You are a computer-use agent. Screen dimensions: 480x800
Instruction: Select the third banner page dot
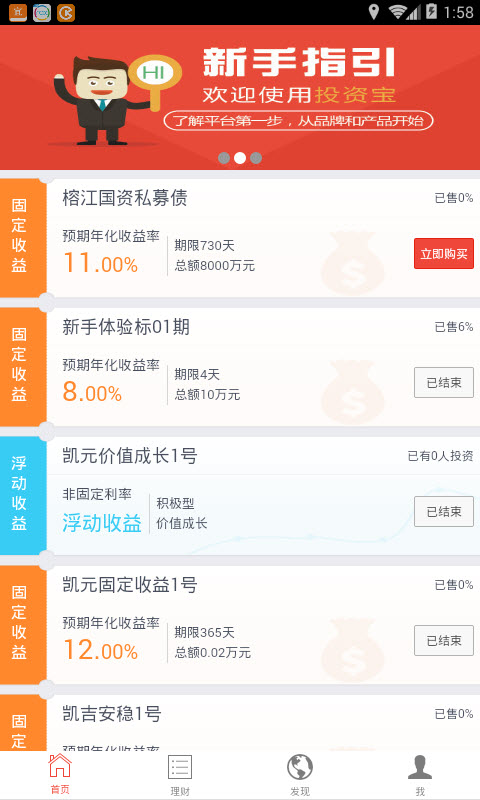pyautogui.click(x=256, y=158)
